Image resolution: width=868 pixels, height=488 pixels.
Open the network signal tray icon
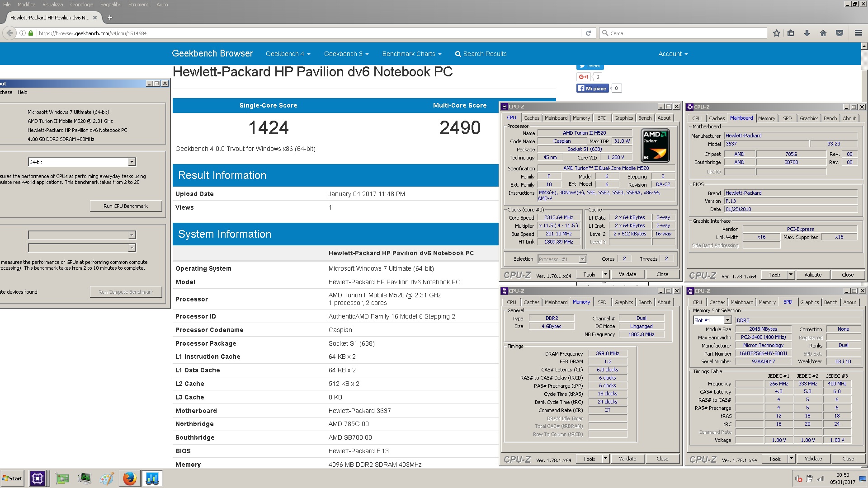(x=821, y=479)
